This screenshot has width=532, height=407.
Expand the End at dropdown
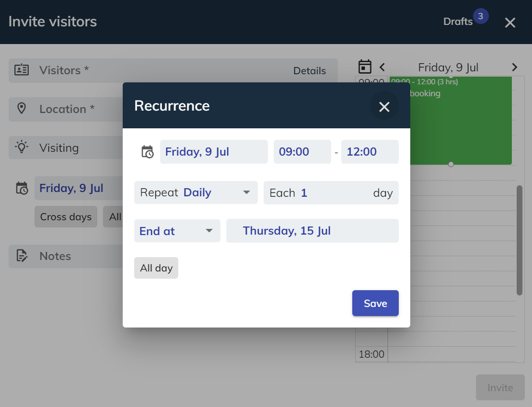(x=177, y=231)
